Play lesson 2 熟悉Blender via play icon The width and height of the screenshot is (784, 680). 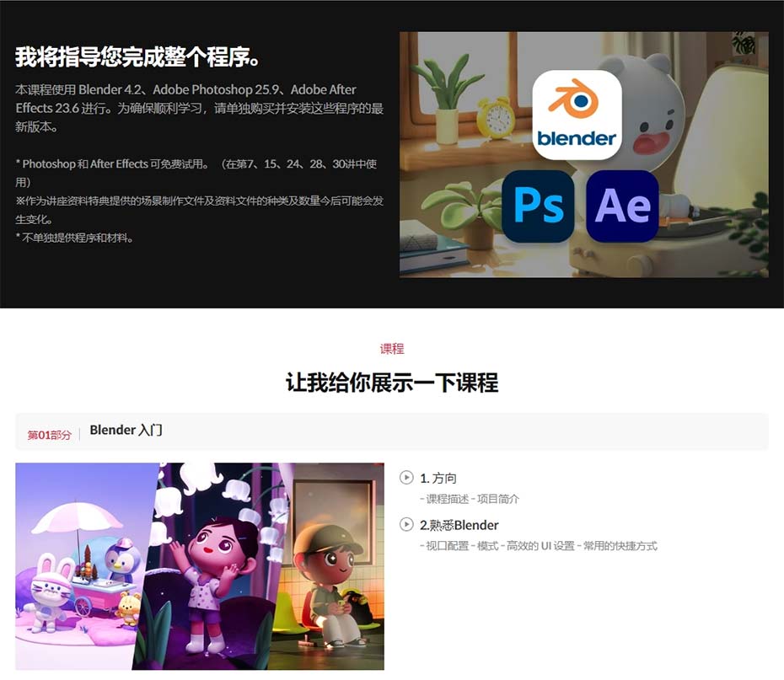(406, 525)
